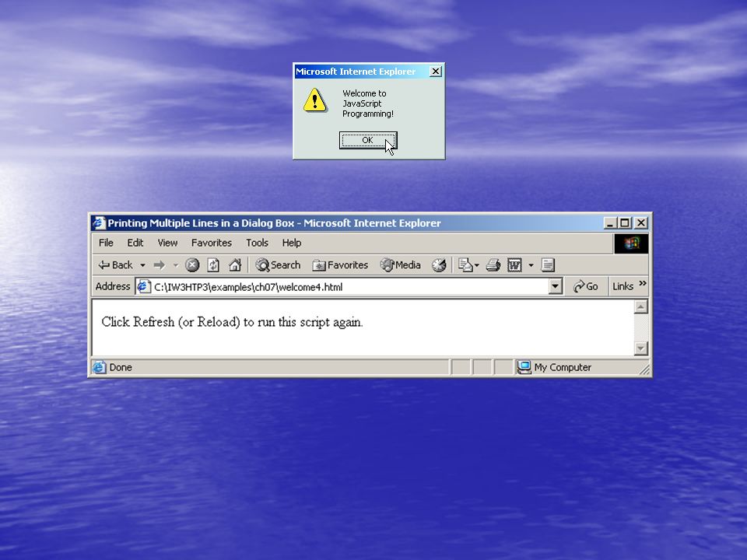Click the 'Click Refresh (or Reload)' page text

[232, 322]
